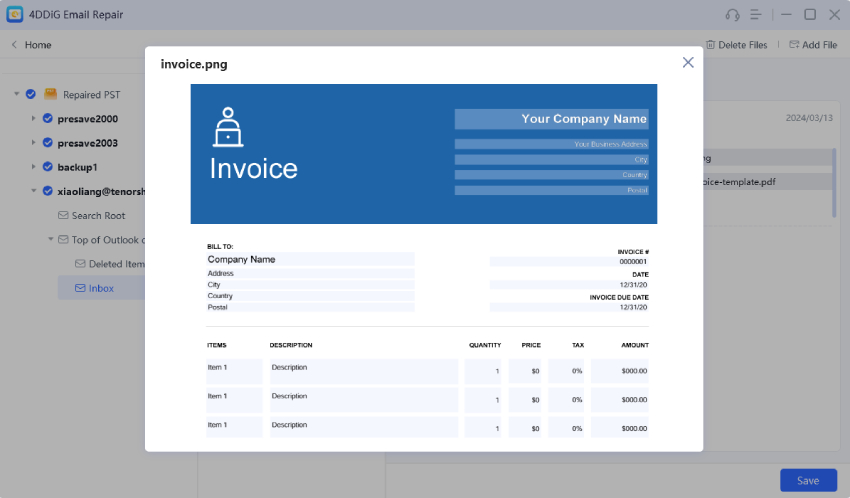Click the Add File button
The image size is (850, 498).
[812, 45]
